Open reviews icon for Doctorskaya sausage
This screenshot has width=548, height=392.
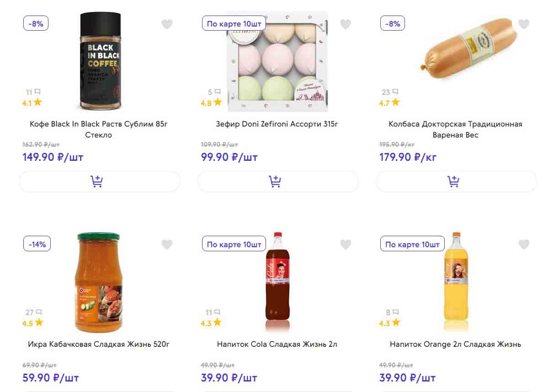click(395, 92)
